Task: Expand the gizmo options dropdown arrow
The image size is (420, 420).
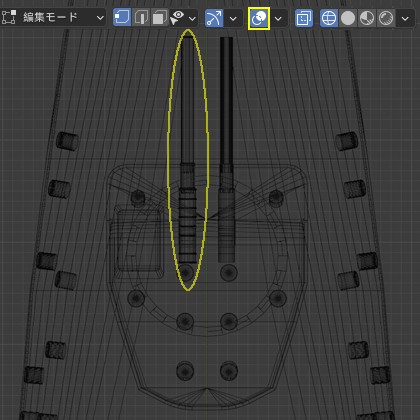Action: [233, 18]
